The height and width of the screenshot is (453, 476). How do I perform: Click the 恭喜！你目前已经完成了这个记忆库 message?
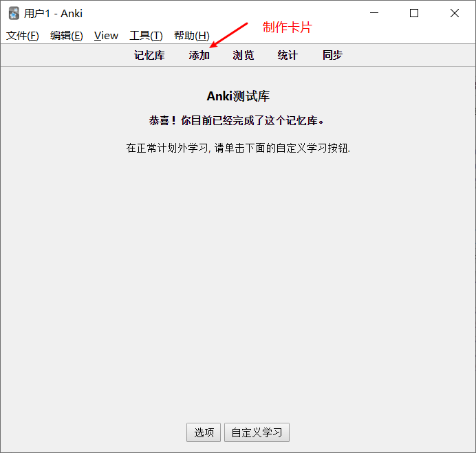[x=237, y=121]
